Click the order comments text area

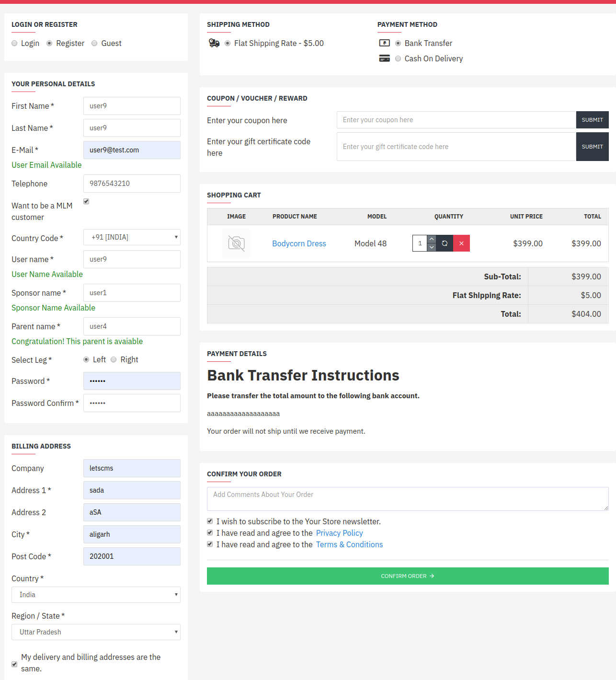408,498
